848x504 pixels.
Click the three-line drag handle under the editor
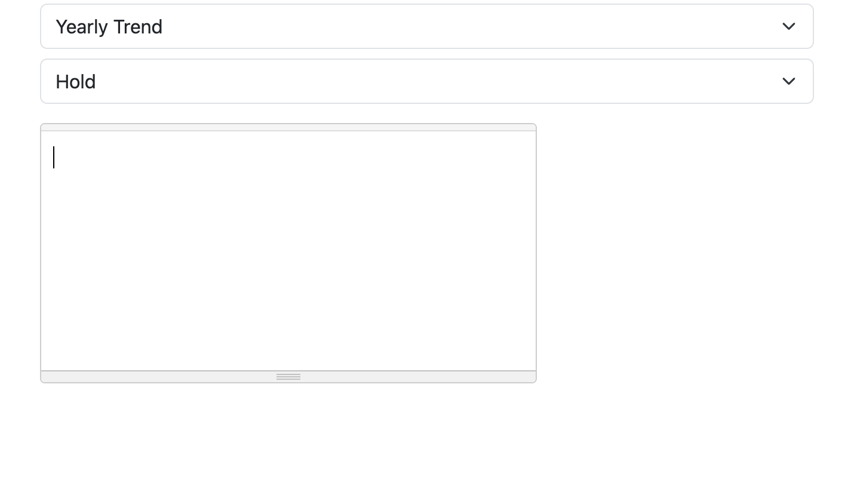coord(288,377)
